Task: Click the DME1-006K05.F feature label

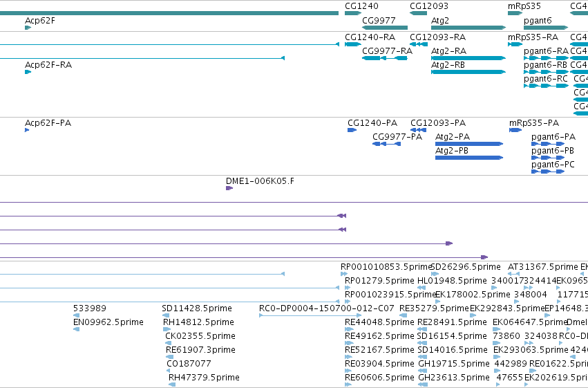Action: tap(260, 181)
